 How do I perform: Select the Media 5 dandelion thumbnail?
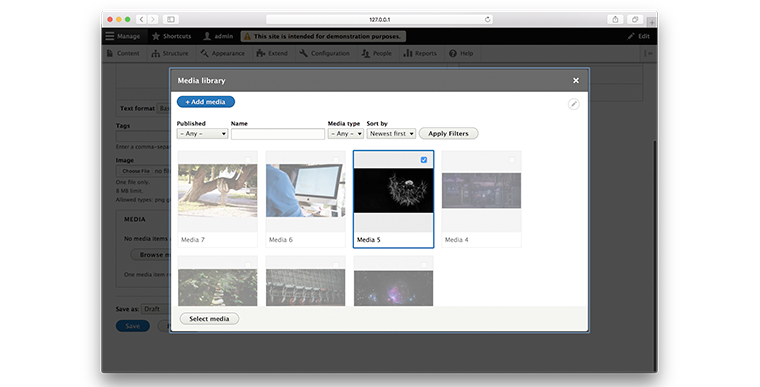pos(394,190)
